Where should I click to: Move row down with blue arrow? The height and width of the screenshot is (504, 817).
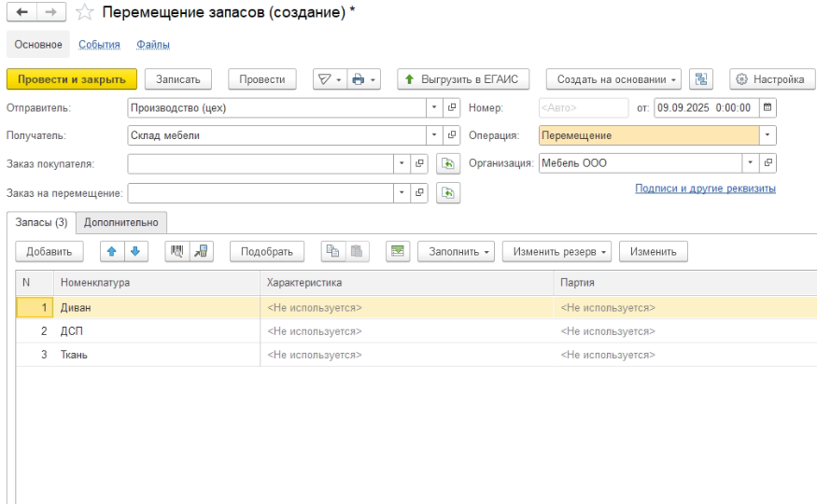tap(135, 251)
